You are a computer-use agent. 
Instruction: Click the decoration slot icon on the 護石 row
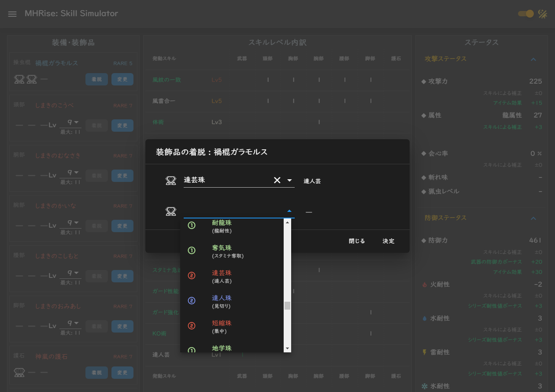click(x=18, y=372)
